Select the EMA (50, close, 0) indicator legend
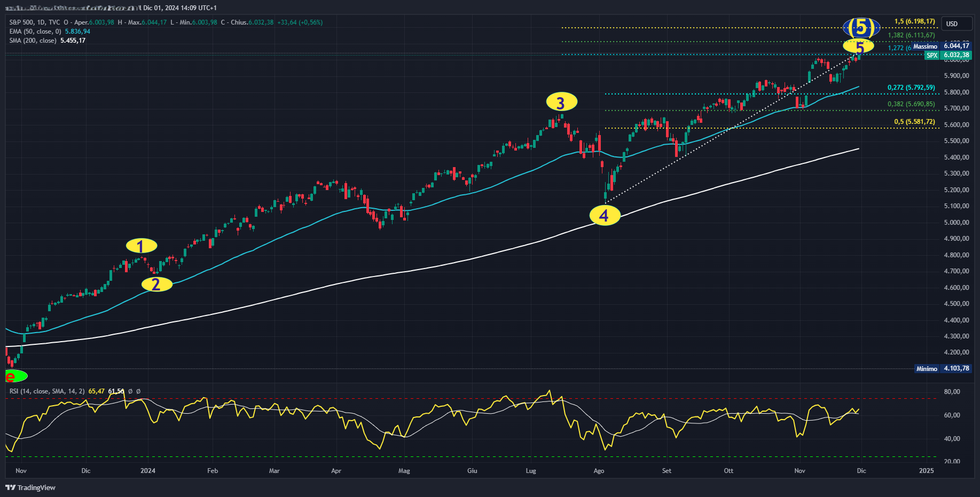Screen dimensions: 980x497 (35, 31)
